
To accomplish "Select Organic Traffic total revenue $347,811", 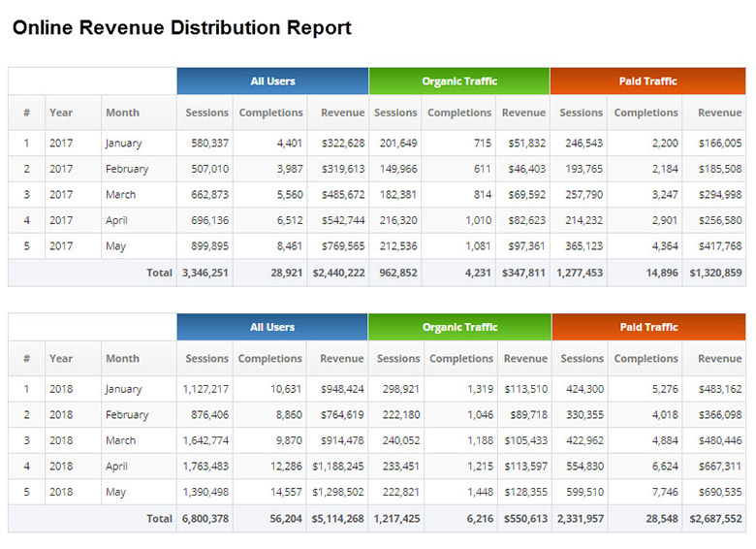I will point(523,273).
